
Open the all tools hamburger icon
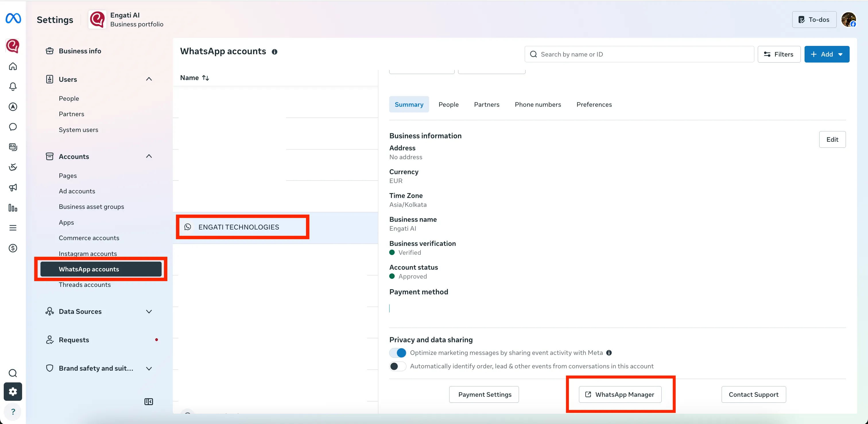(x=13, y=228)
